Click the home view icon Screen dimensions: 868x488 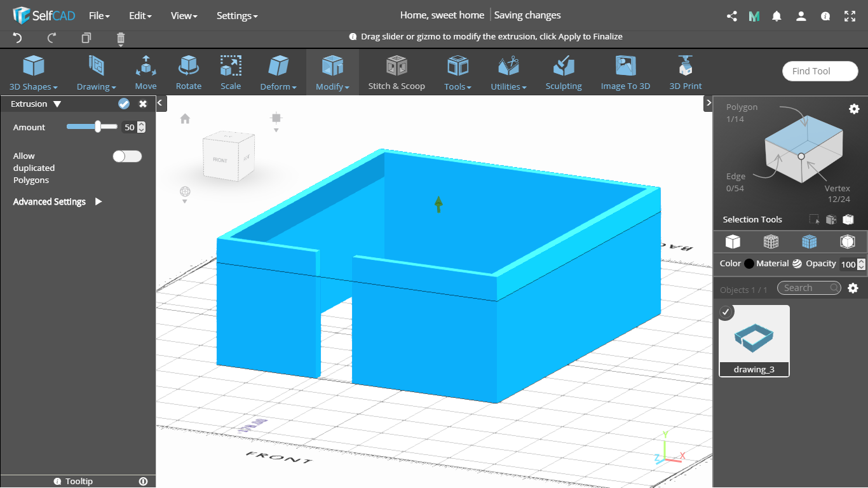(x=185, y=118)
